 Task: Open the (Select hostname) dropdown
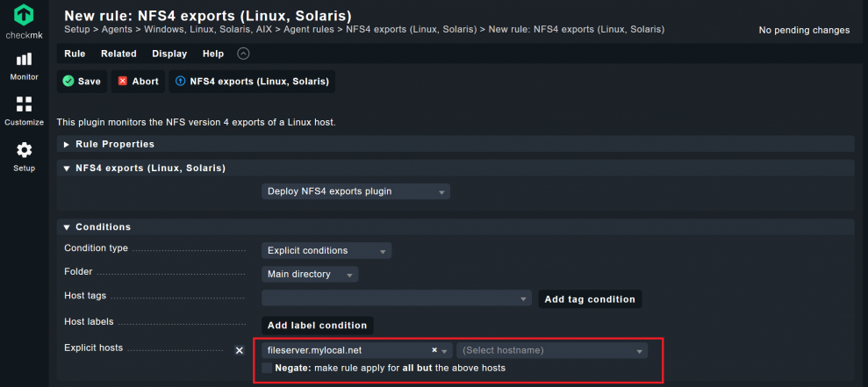[552, 350]
